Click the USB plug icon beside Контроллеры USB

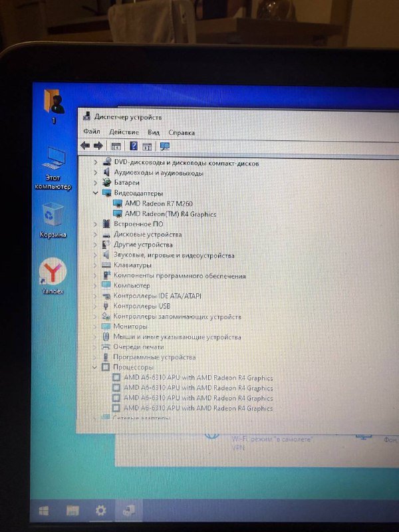(106, 306)
